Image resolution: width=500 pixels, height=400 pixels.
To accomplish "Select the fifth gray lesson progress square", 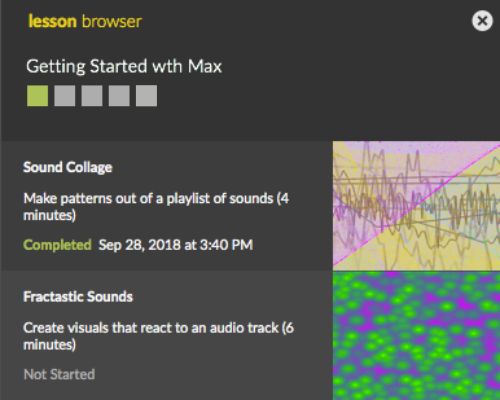I will [146, 96].
